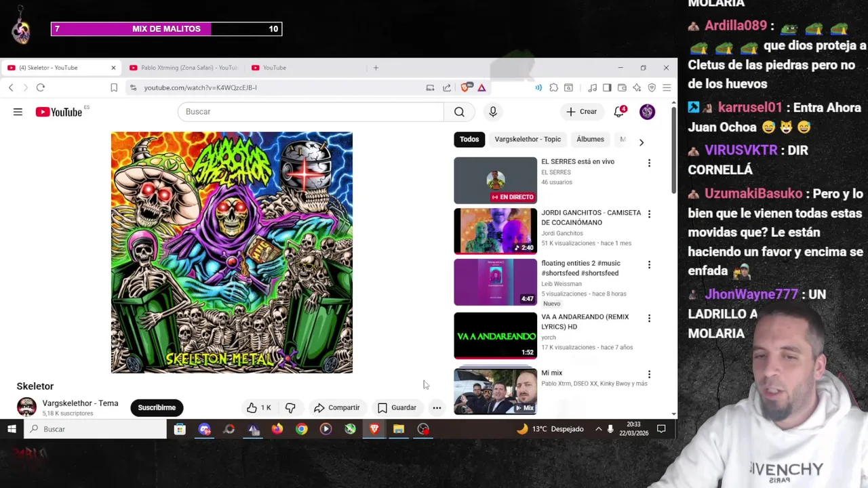This screenshot has height=488, width=868.
Task: Click the Suscribirme button
Action: (157, 407)
